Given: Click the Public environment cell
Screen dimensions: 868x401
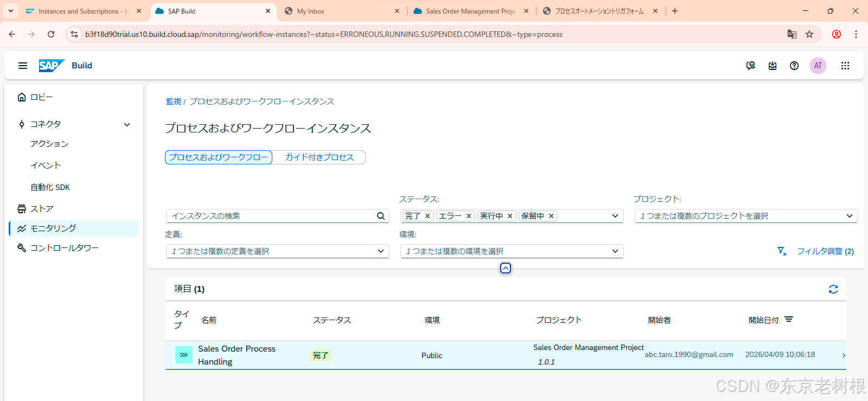Looking at the screenshot, I should point(432,355).
